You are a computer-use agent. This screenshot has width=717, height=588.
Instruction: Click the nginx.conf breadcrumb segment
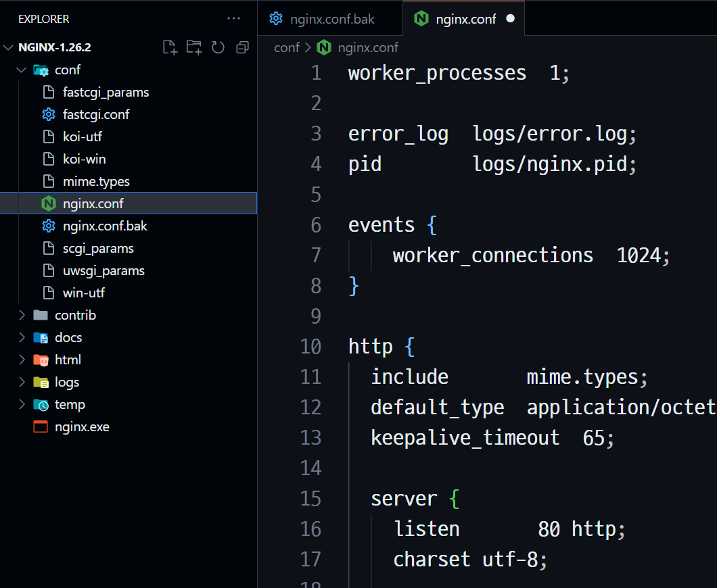click(x=368, y=47)
